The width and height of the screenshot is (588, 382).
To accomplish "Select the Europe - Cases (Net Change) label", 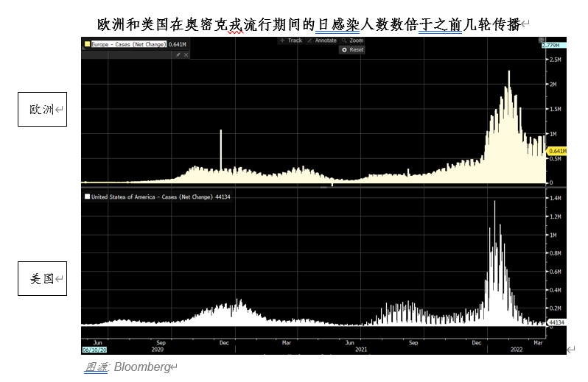I will coord(129,44).
